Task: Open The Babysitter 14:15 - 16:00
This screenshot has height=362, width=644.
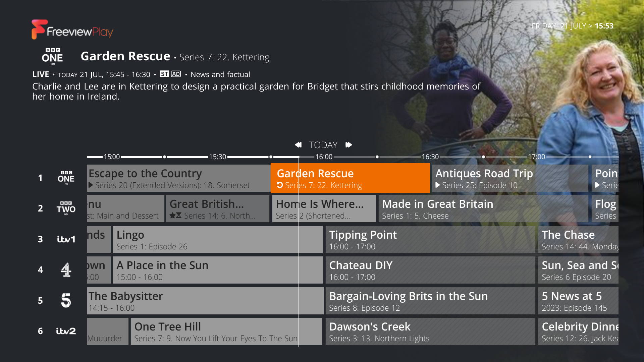Action: coord(205,301)
